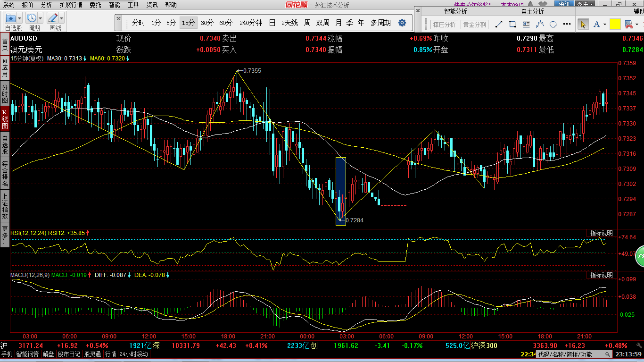Click the delete drawing scissors icon
Viewport: 644px width, 362px height.
click(x=628, y=24)
